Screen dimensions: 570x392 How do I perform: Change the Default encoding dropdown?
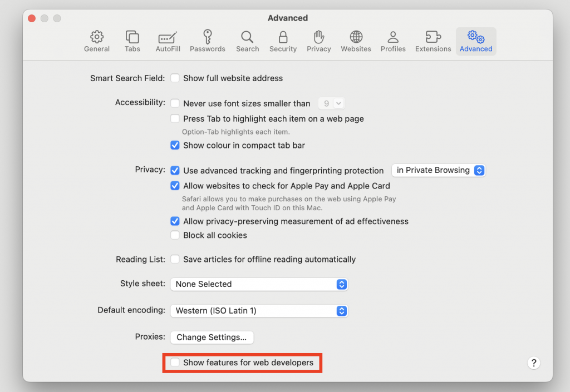click(x=259, y=310)
